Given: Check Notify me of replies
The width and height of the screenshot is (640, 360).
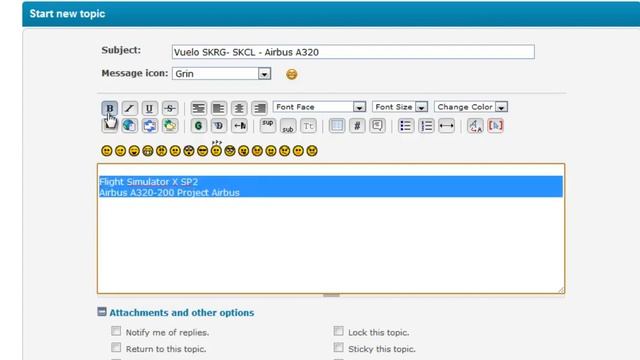Looking at the screenshot, I should [x=116, y=331].
